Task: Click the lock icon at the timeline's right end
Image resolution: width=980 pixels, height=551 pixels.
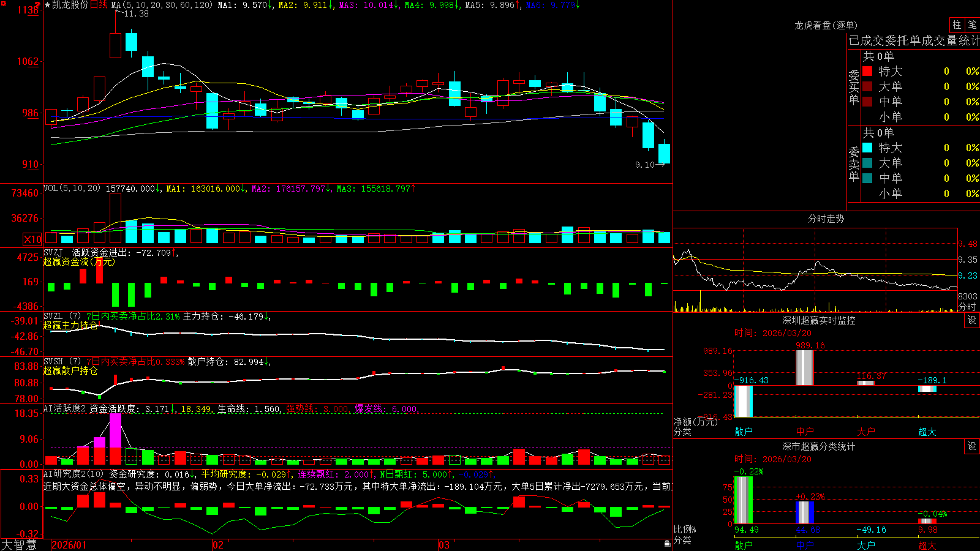Action: (x=668, y=544)
